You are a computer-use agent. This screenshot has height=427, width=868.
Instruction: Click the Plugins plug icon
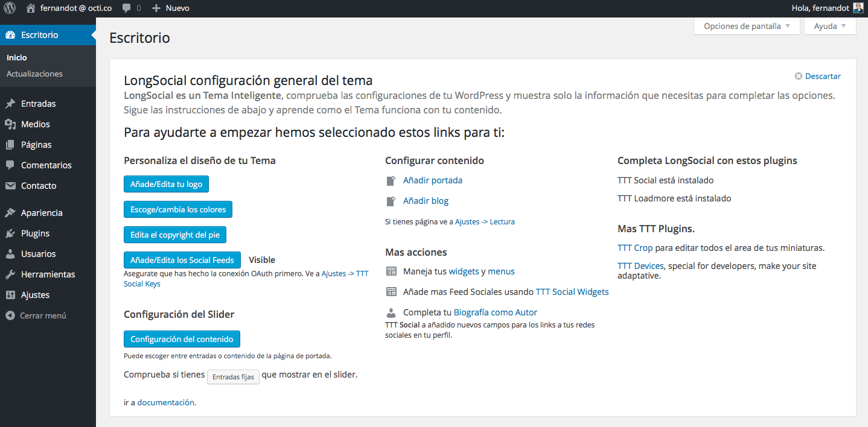pyautogui.click(x=10, y=233)
